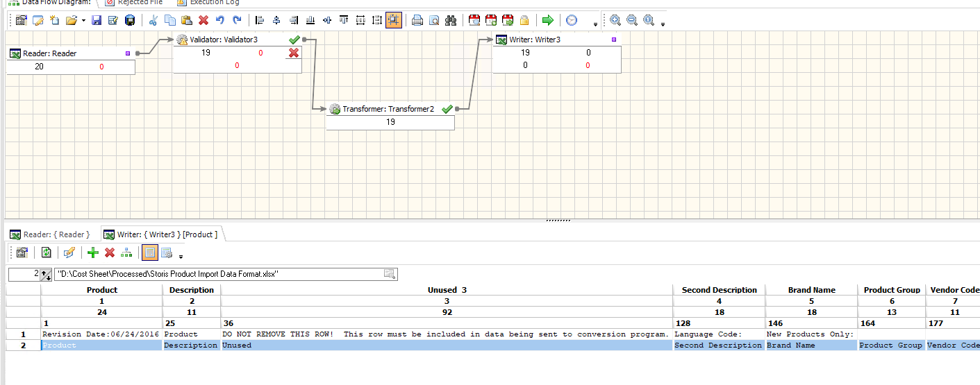Select the Reader: Reader node
Viewport: 980px width, 385px height.
tap(71, 60)
